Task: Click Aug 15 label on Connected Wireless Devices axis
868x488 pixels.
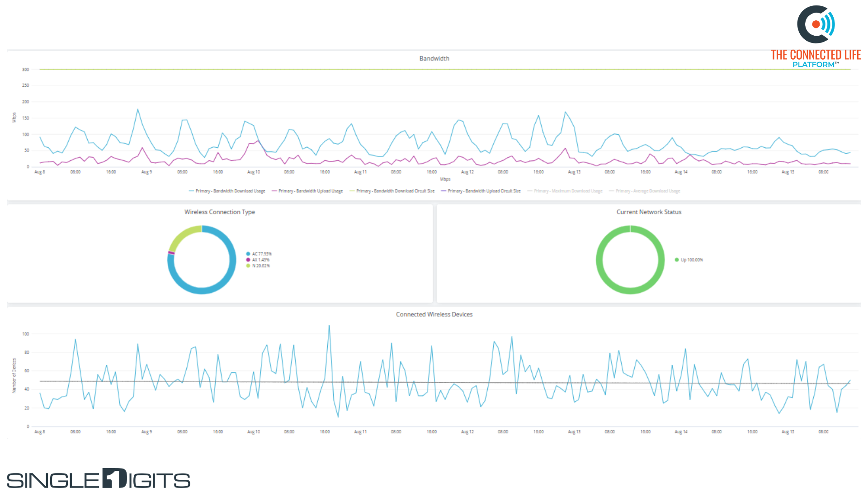Action: click(x=788, y=432)
